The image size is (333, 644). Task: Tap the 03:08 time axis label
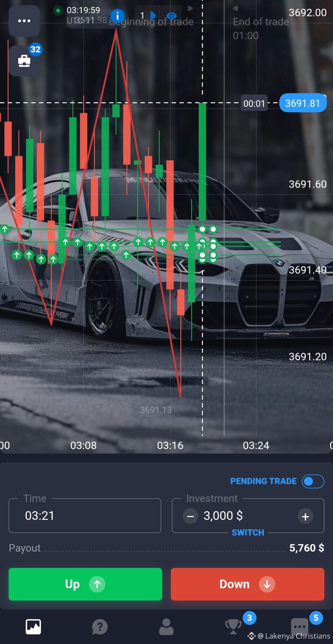pyautogui.click(x=84, y=445)
